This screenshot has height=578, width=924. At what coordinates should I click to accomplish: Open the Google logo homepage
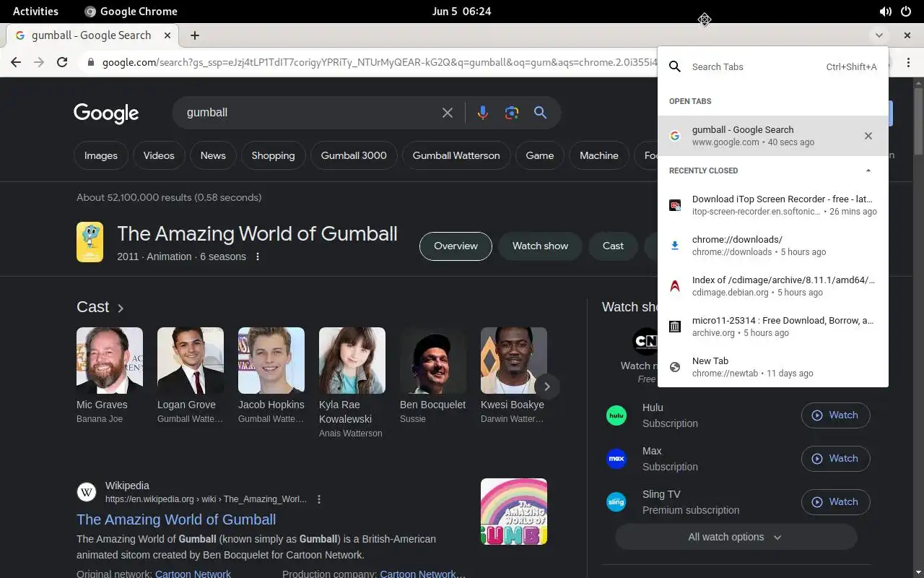pos(106,113)
